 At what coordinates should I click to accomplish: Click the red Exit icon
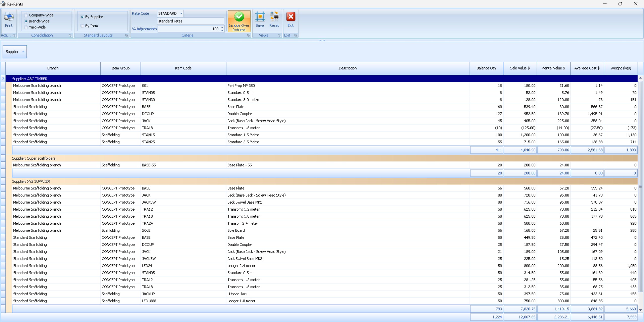click(x=291, y=17)
